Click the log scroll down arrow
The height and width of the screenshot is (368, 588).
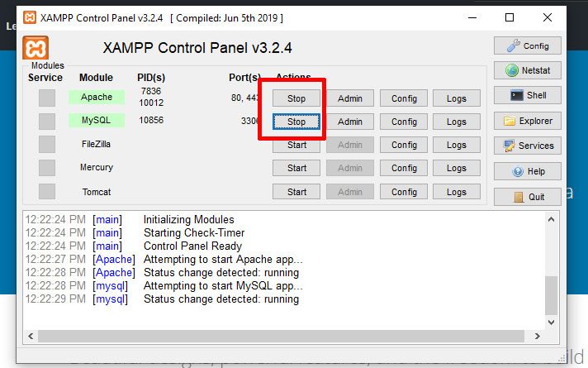552,323
